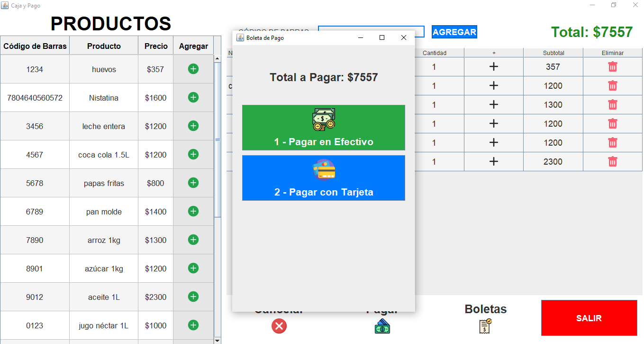Viewport: 644px width, 344px height.
Task: Increase quantity on the 2300 subtotal row
Action: (494, 161)
